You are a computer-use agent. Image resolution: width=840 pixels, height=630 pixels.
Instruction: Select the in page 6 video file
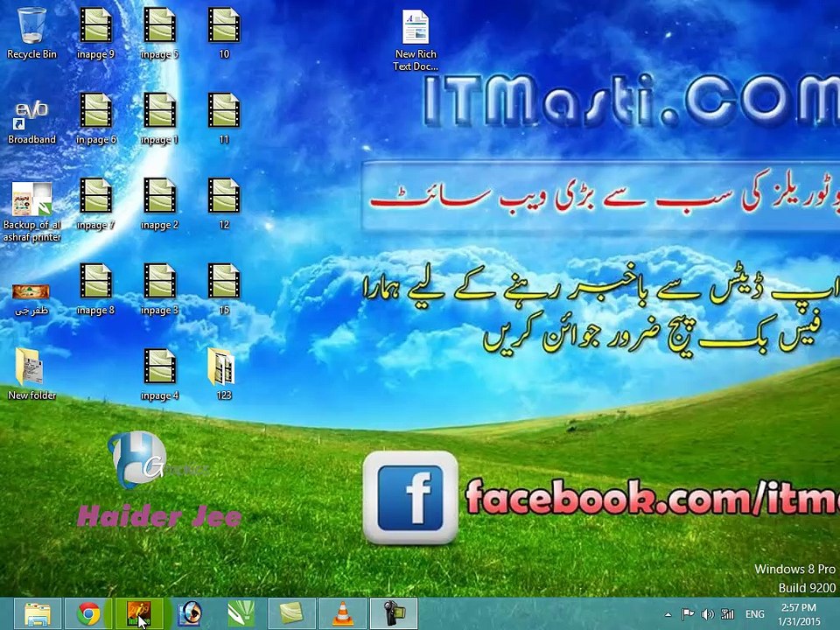pyautogui.click(x=96, y=118)
